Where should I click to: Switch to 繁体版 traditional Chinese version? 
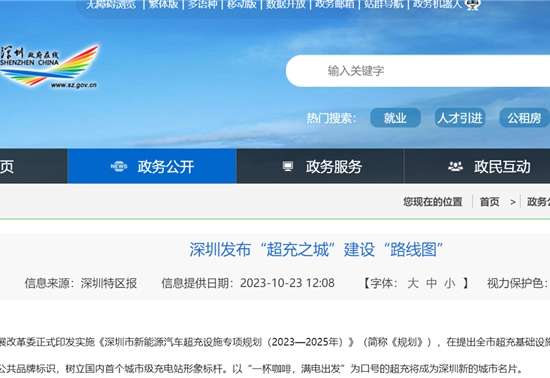[x=163, y=4]
